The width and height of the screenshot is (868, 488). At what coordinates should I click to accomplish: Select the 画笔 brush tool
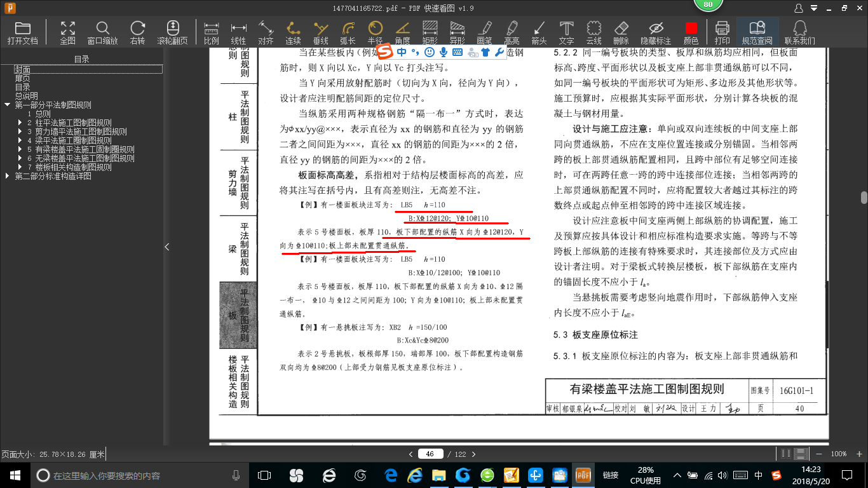(x=485, y=32)
